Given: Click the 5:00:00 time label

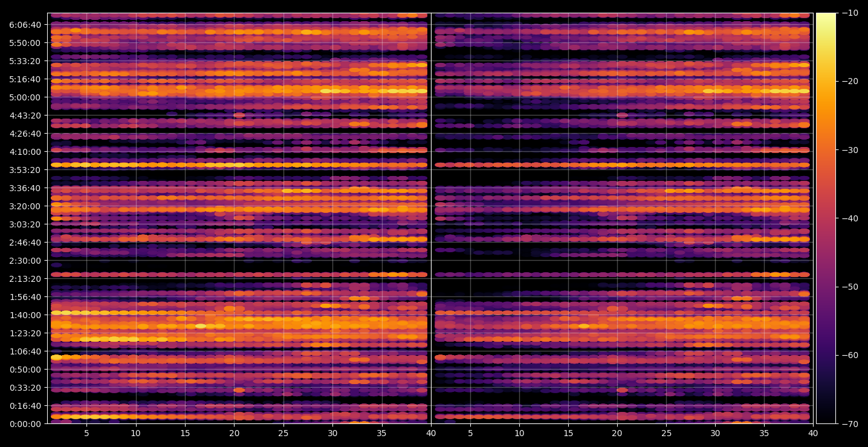Looking at the screenshot, I should (25, 97).
